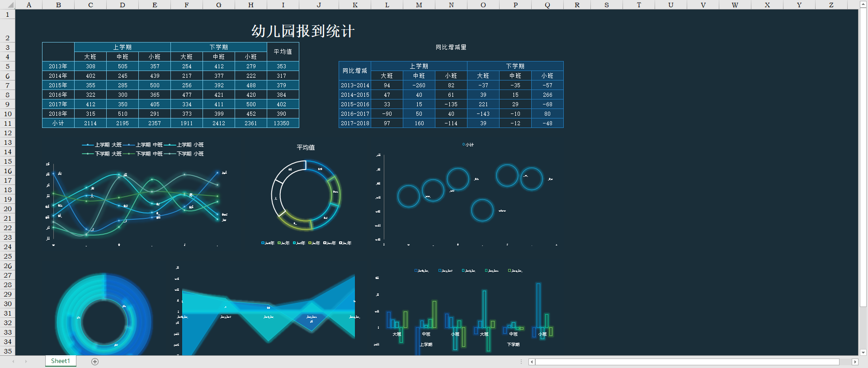
Task: Click the vertical scrollbar thumb
Action: click(863, 158)
